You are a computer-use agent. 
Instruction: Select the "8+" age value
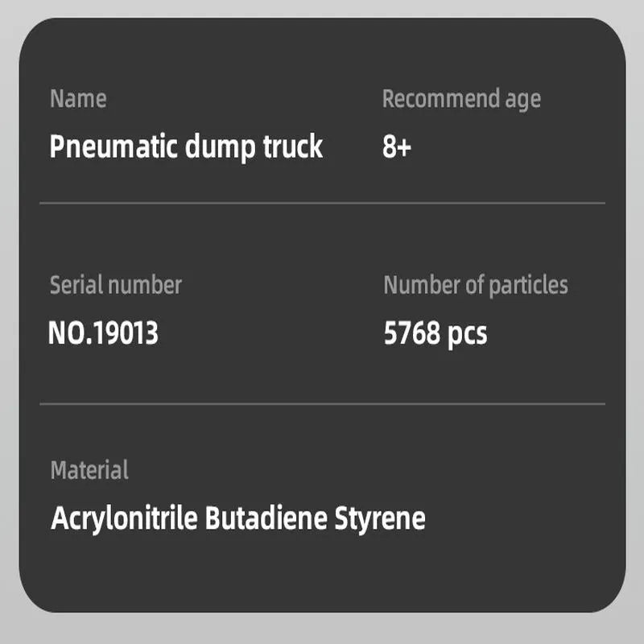point(396,148)
